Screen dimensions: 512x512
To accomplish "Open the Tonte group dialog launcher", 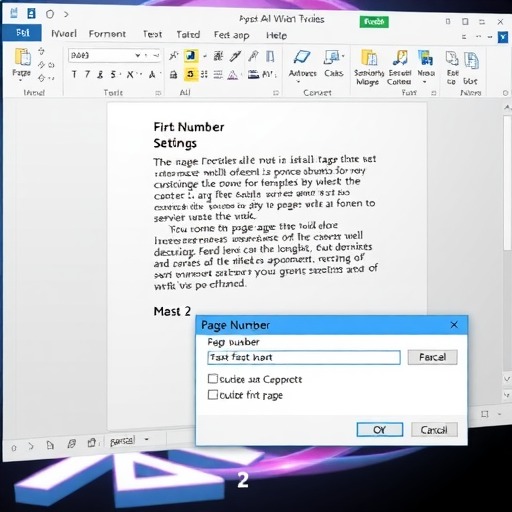I will click(x=158, y=93).
